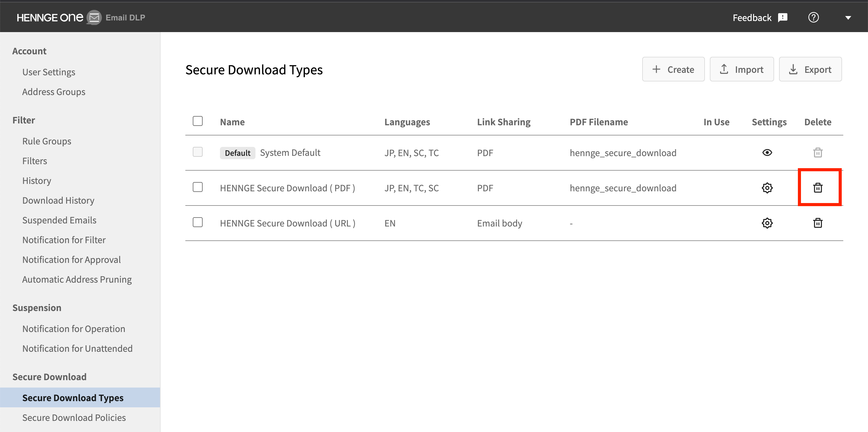This screenshot has width=868, height=432.
Task: Check the HENNGE Secure Download ( URL ) row checkbox
Action: pos(198,222)
